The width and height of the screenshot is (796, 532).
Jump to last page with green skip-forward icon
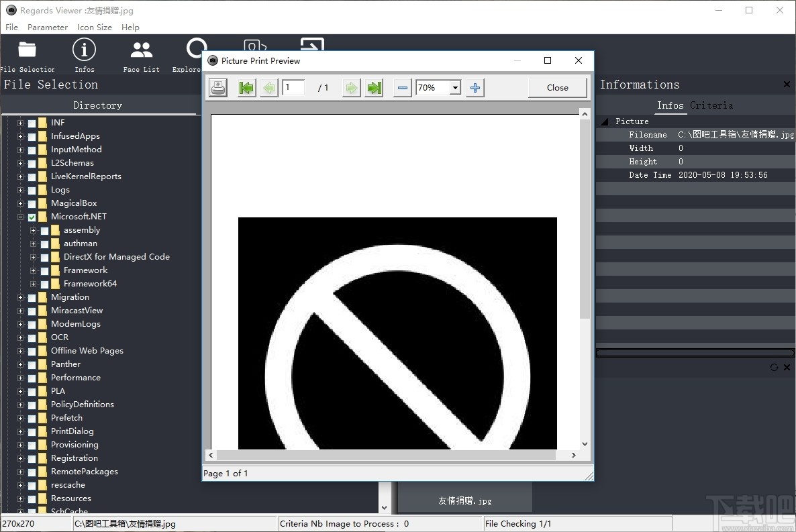(x=374, y=87)
